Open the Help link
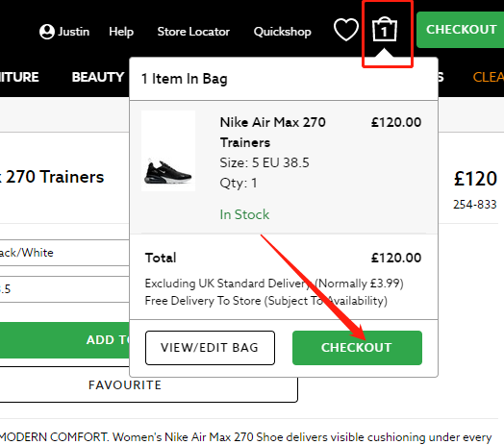Image resolution: width=504 pixels, height=445 pixels. 121,32
